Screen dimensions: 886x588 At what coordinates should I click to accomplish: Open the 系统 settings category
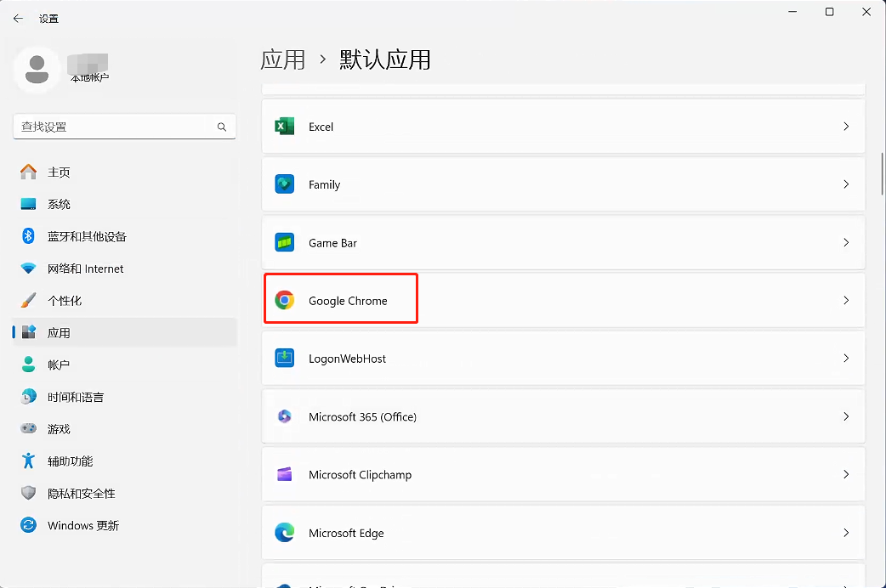(x=124, y=204)
